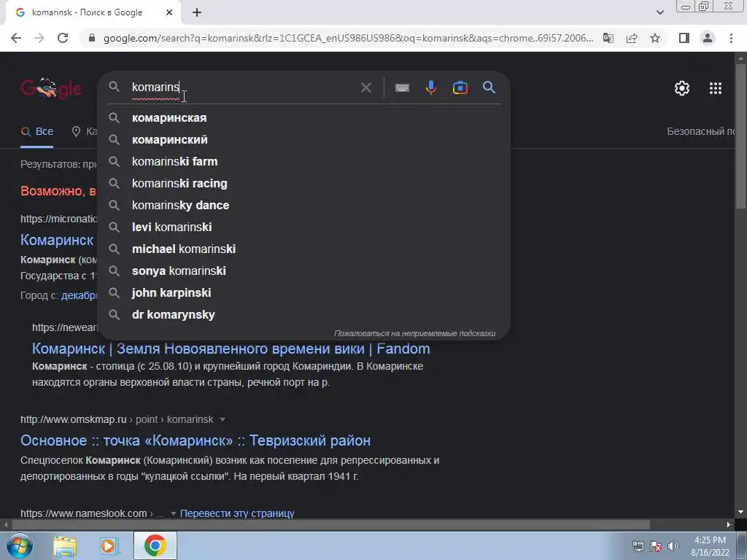Open the tab search chevron
Screen dimensions: 747x560
pos(659,12)
